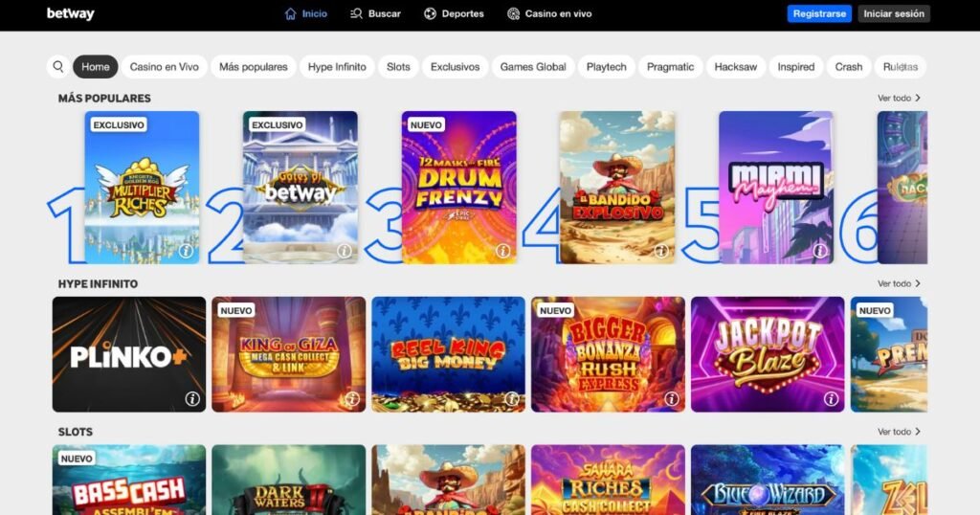The width and height of the screenshot is (980, 515).
Task: Open Blue Wizard slot thumbnail
Action: point(768,480)
